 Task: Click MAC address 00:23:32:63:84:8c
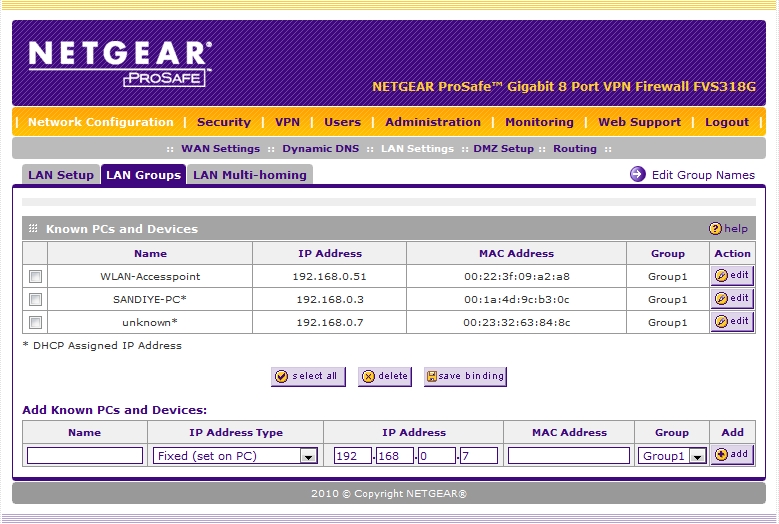[517, 323]
